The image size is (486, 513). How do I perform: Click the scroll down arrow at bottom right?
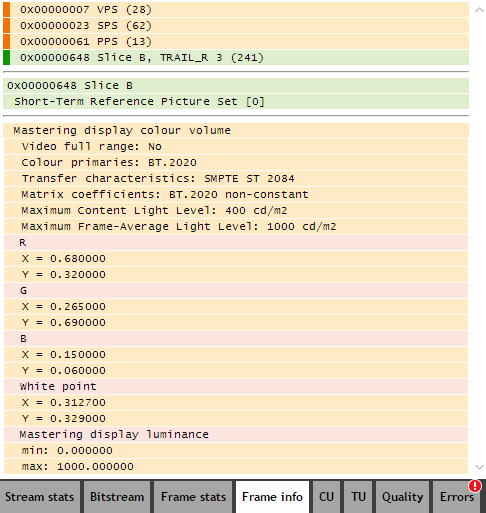(479, 467)
